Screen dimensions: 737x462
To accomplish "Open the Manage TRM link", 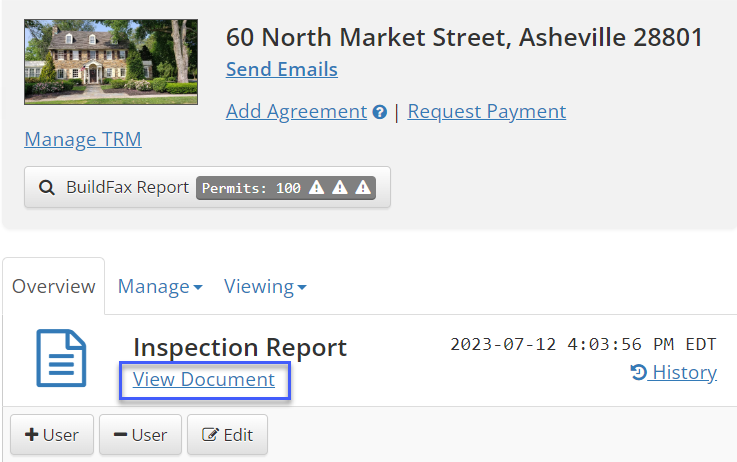I will [x=83, y=139].
